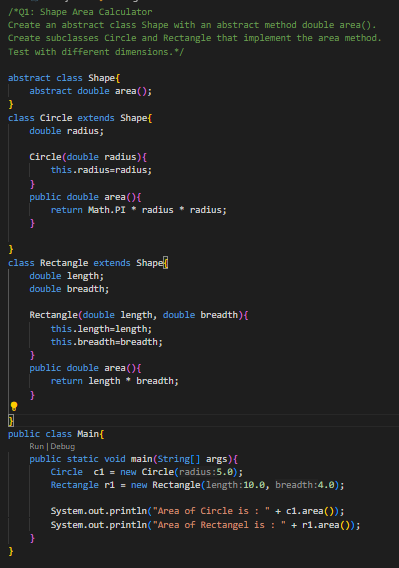Click 'class Circle extends Shape{' line
Screen dimensions: 399x568
click(x=80, y=118)
